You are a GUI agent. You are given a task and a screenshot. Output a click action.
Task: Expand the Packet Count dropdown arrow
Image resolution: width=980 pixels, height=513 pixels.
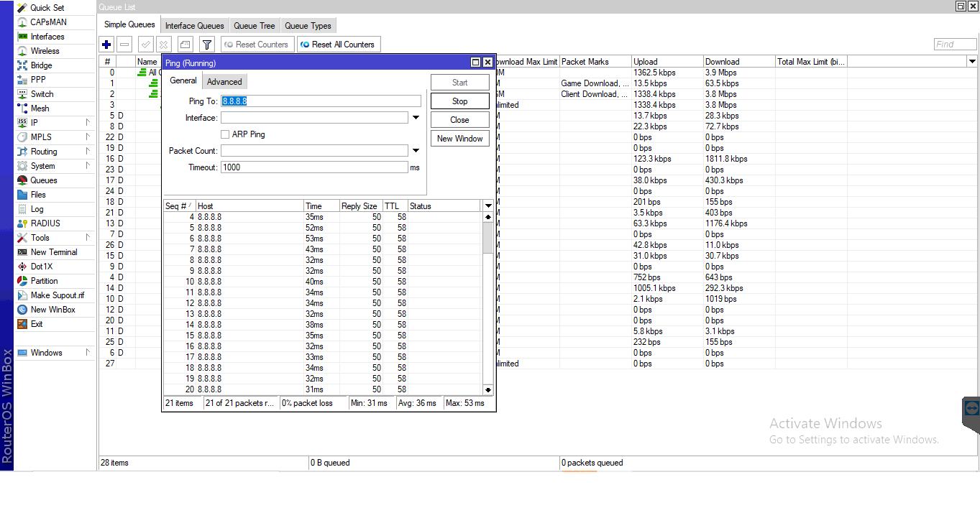[x=416, y=151]
